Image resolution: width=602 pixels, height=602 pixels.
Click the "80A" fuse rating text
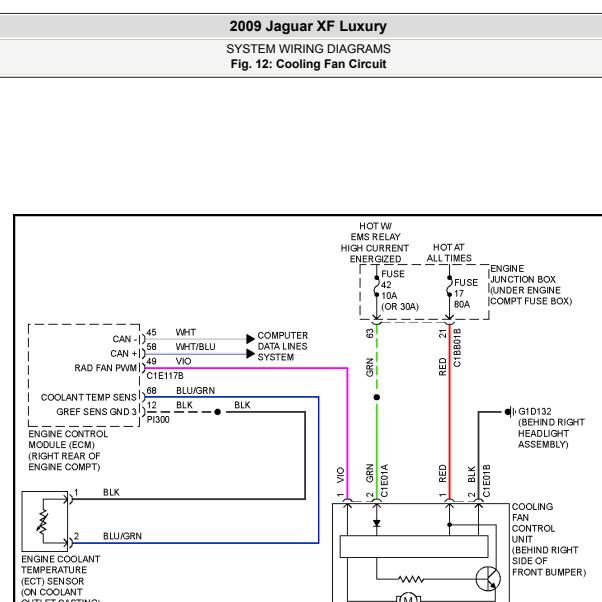[x=462, y=304]
